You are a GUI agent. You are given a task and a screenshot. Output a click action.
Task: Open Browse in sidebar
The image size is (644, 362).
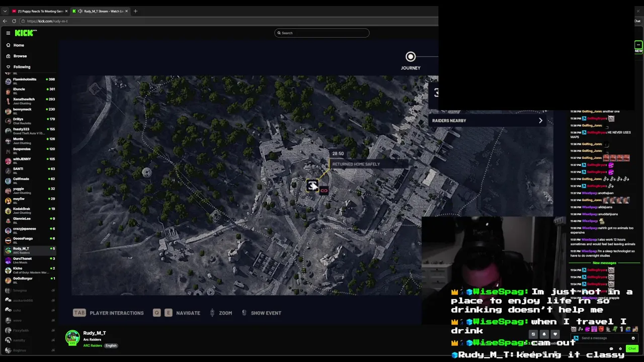click(20, 56)
